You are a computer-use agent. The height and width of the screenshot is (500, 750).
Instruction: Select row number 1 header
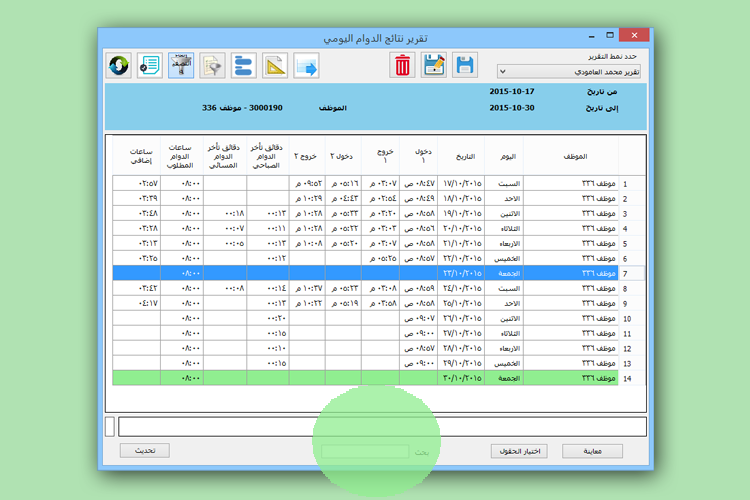[632, 184]
